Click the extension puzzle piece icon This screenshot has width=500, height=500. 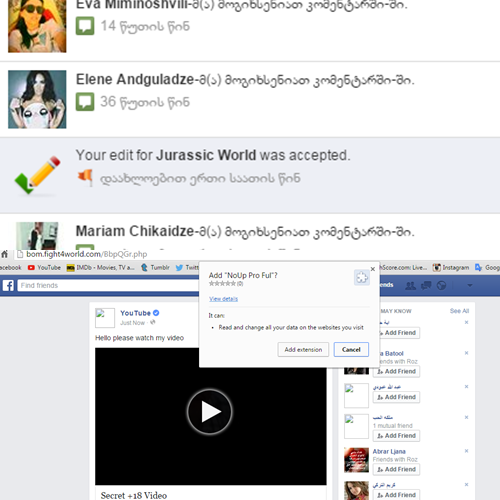pyautogui.click(x=362, y=278)
